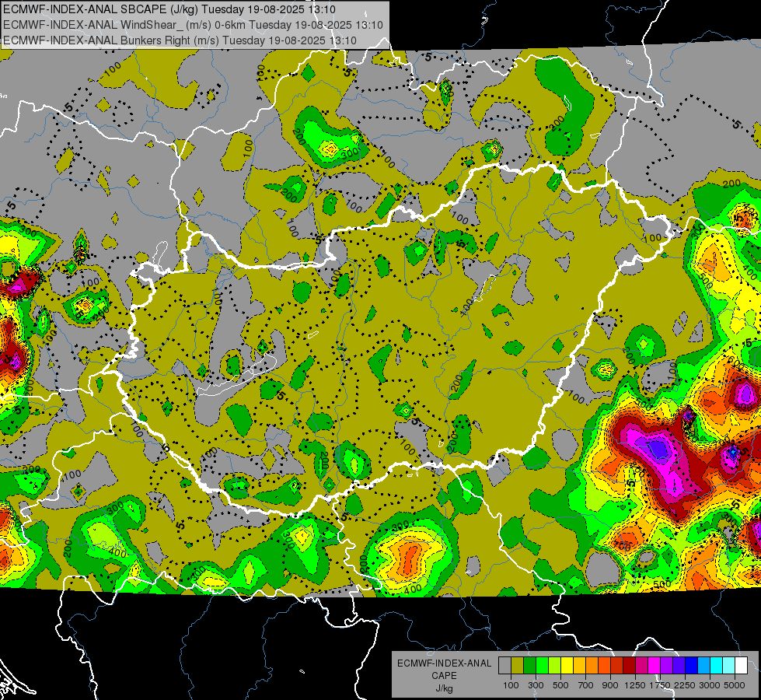Click the 2250 value under the legend

686,685
